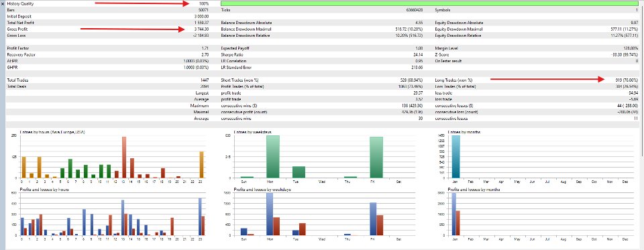Click the Friday bar in Entries by weekdays
The height and width of the screenshot is (250, 644).
[x=376, y=158]
